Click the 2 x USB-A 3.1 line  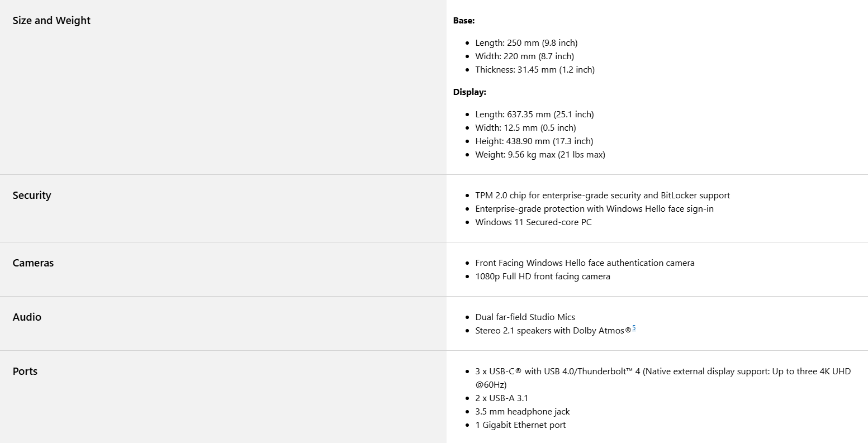coord(501,398)
